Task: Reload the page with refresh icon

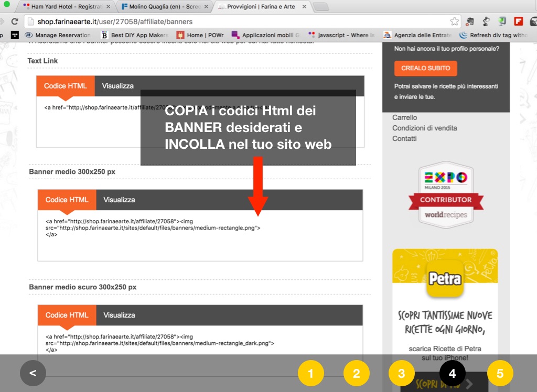Action: coord(15,21)
